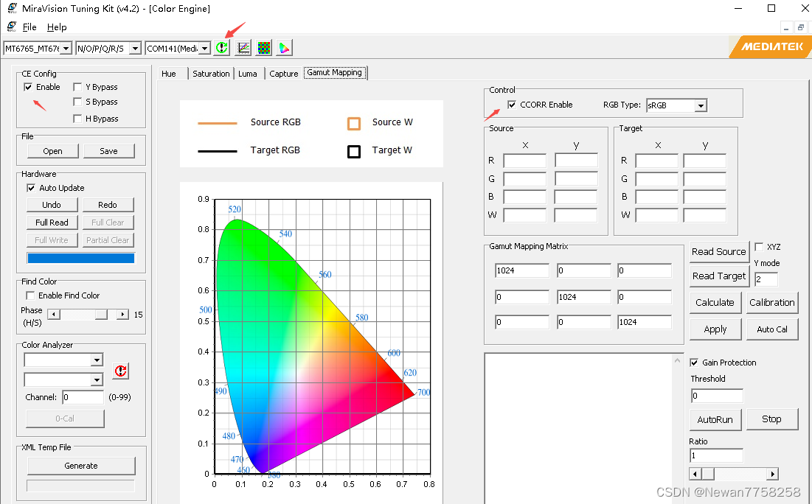812x504 pixels.
Task: Click Target W y input field
Action: click(705, 214)
